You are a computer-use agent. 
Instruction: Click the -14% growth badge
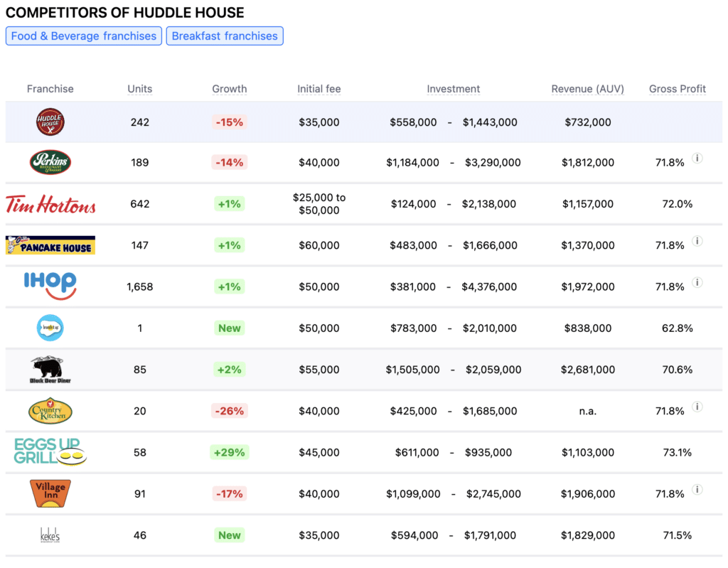[230, 163]
